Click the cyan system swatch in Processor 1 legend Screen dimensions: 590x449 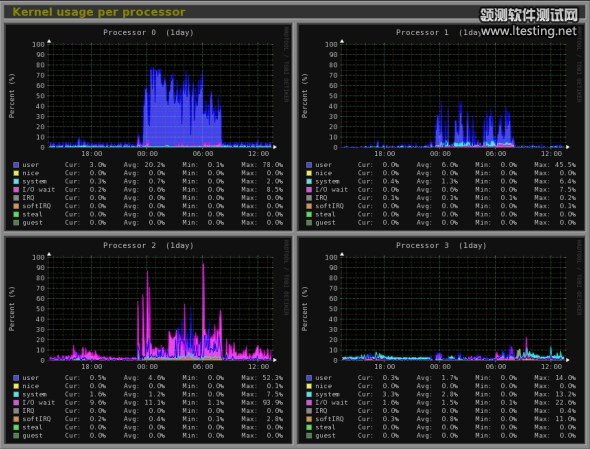coord(309,181)
